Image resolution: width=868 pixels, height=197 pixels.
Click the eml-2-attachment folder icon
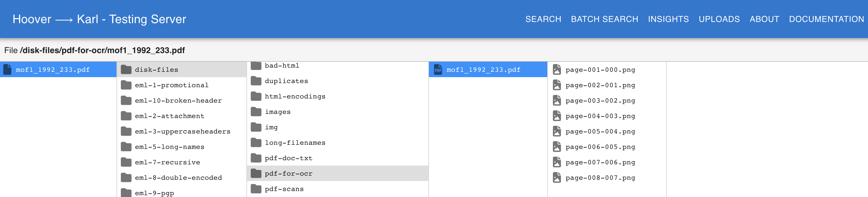[126, 116]
